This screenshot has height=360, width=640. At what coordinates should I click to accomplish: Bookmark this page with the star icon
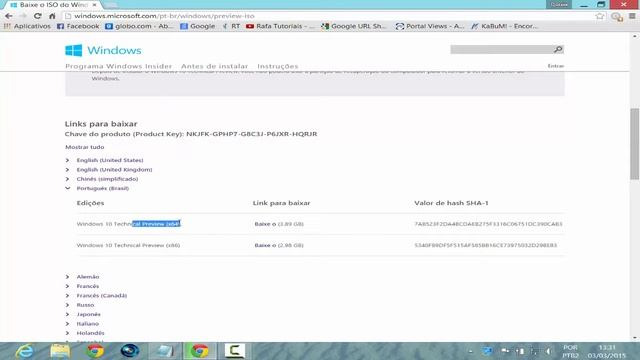(599, 16)
